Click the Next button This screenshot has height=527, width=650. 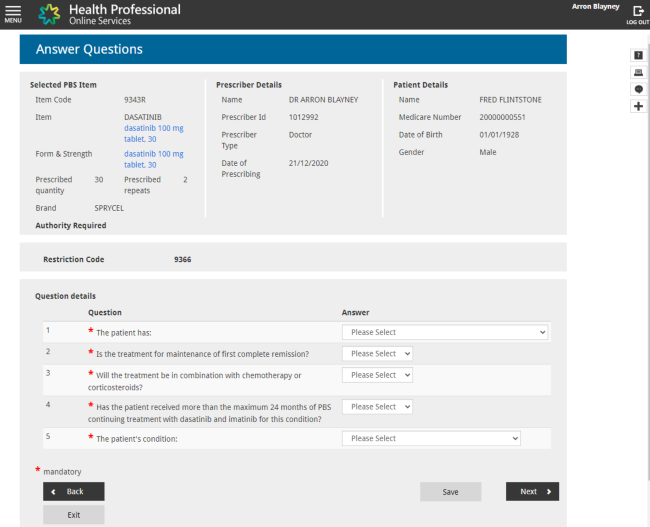pyautogui.click(x=532, y=491)
